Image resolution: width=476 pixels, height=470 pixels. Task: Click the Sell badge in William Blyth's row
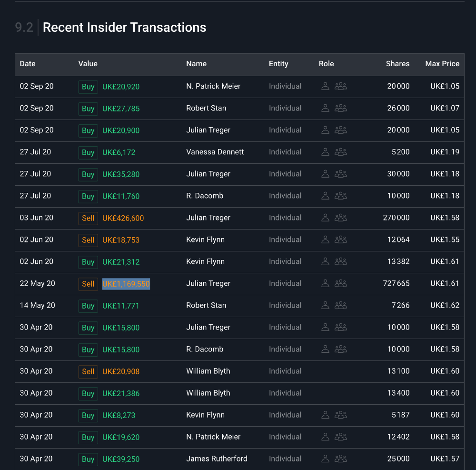[88, 371]
